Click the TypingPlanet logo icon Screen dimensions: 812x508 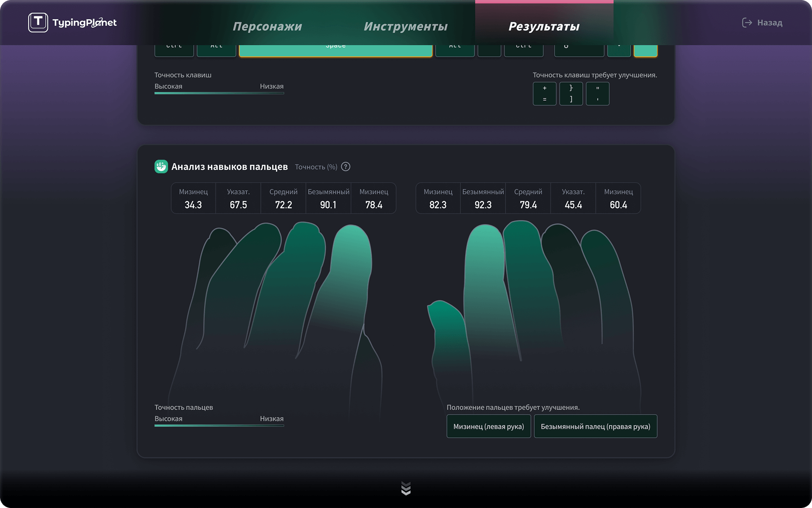coord(38,22)
